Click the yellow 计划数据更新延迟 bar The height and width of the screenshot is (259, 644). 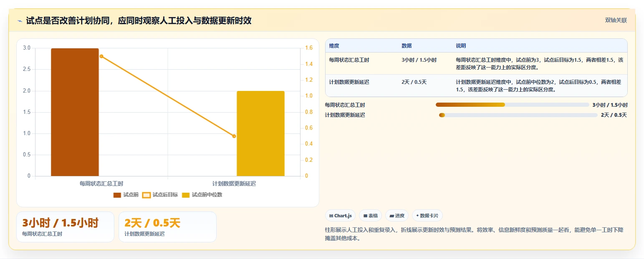tap(260, 133)
